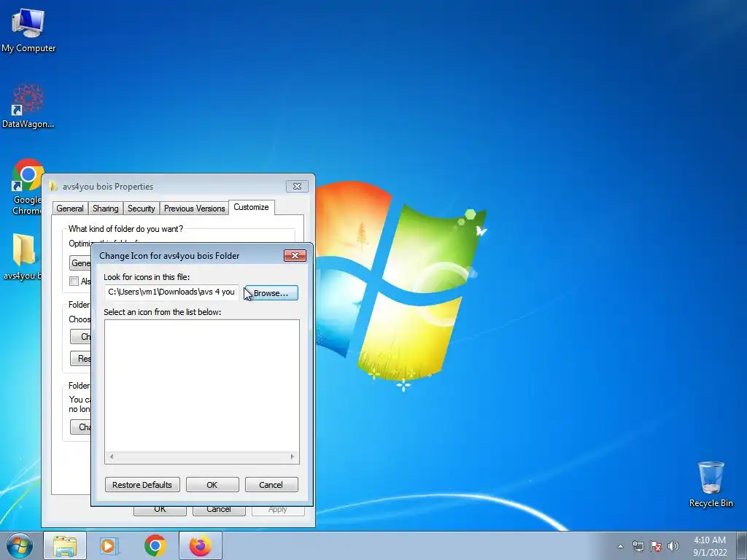
Task: Open Action Center flag icon
Action: [656, 546]
